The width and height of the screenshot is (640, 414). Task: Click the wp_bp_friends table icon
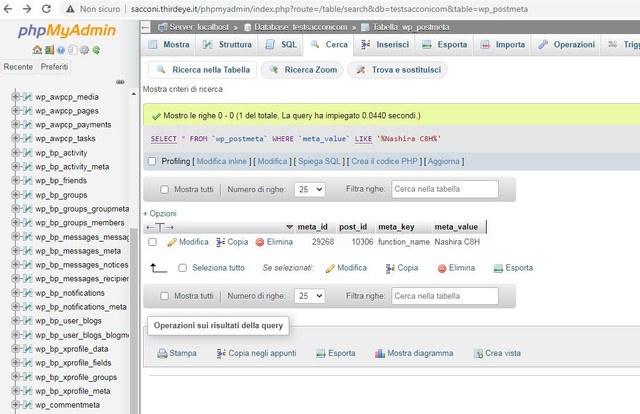pos(27,180)
